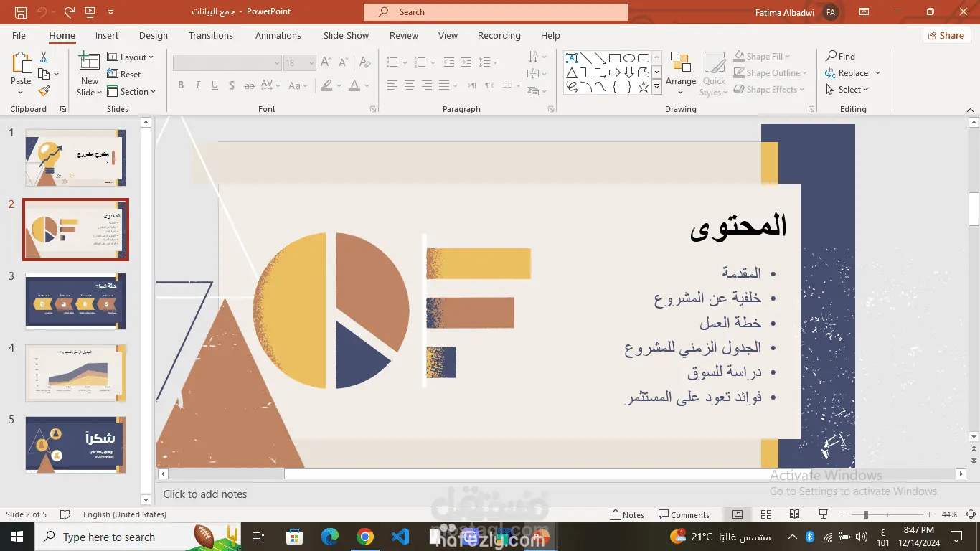Increase font size with the larger A icon
This screenshot has height=551, width=980.
point(326,62)
